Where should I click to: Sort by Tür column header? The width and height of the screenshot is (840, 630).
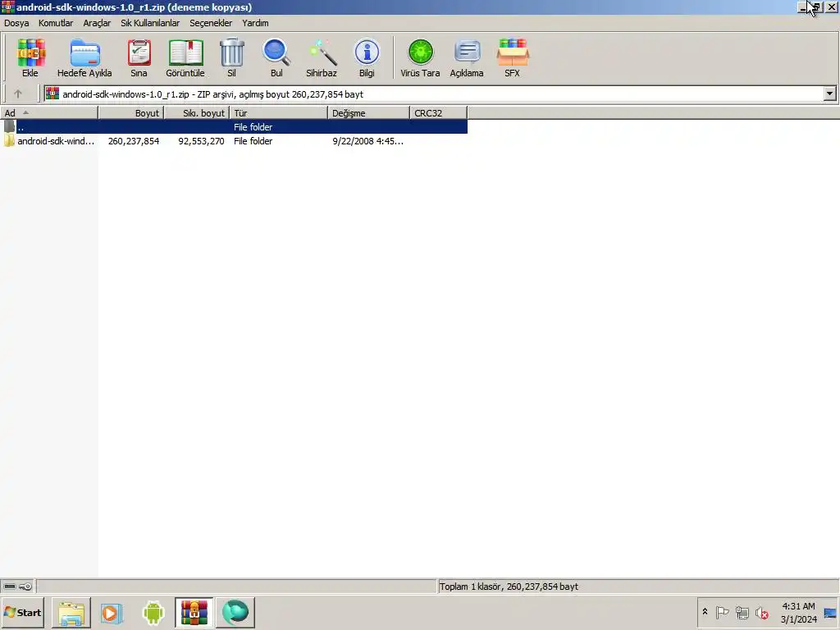[x=279, y=113]
